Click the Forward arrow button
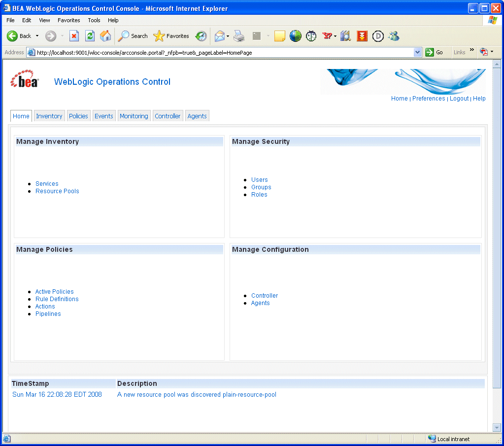 click(x=50, y=36)
